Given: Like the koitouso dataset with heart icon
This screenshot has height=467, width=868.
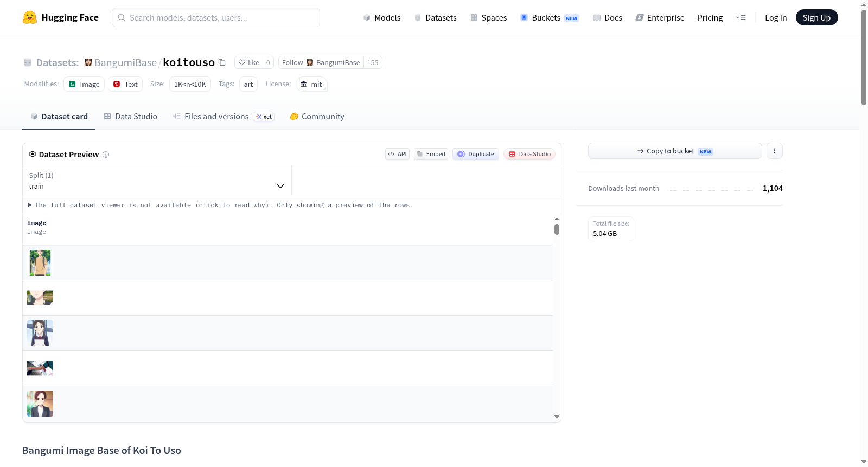Looking at the screenshot, I should 249,62.
